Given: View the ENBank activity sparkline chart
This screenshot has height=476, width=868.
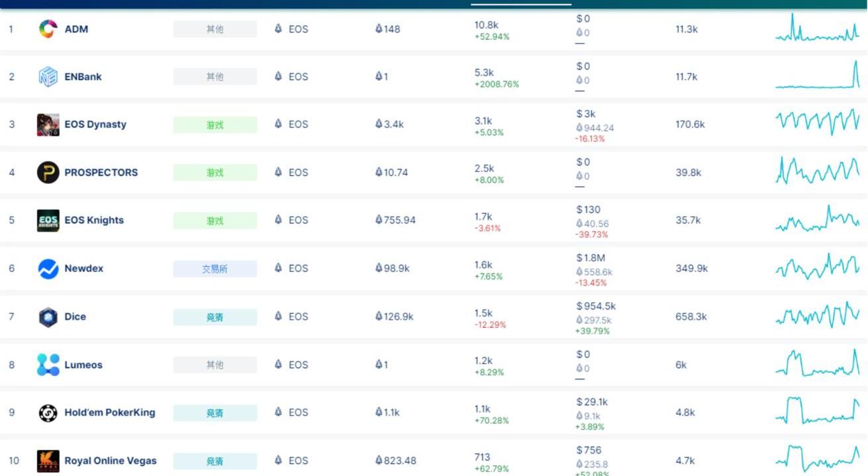Looking at the screenshot, I should [817, 75].
